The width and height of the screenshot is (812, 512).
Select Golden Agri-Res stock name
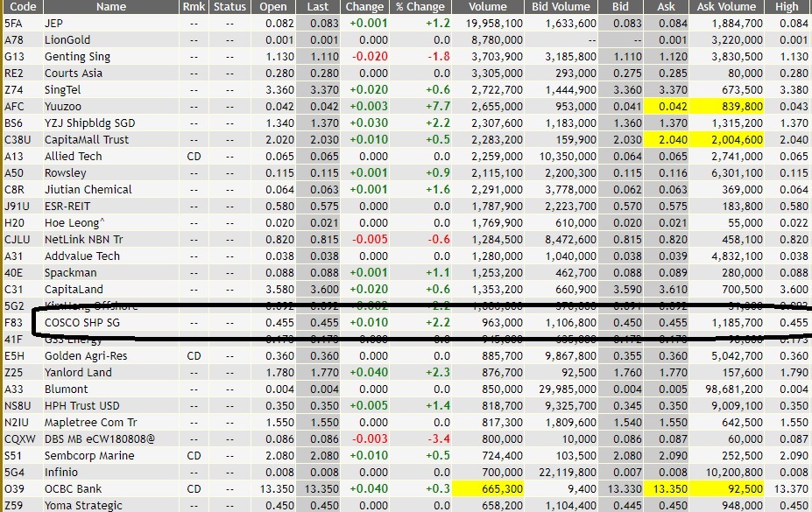[86, 356]
